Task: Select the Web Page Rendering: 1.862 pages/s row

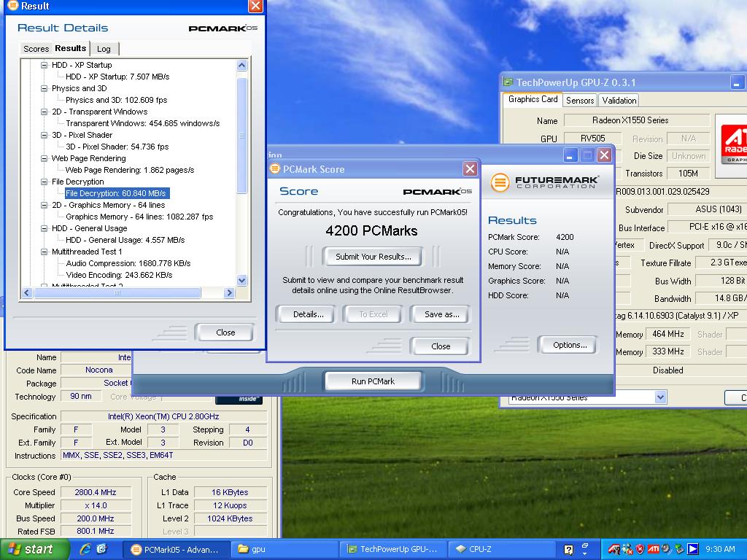Action: 130,170
